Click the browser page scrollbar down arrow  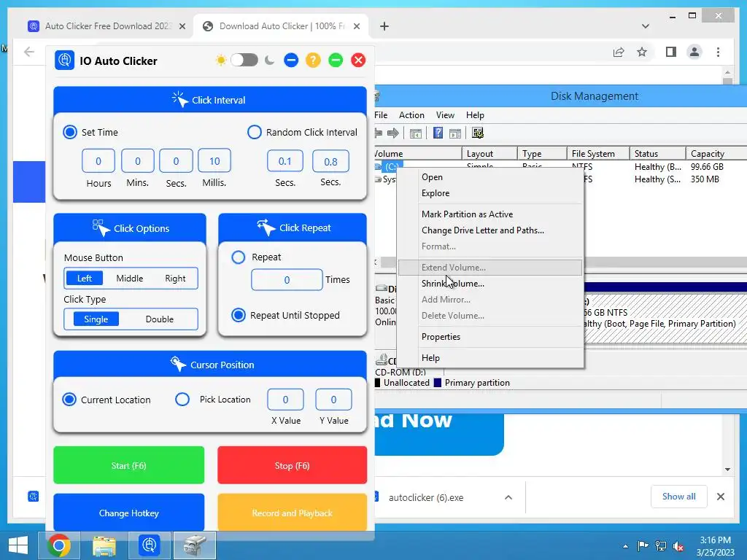point(727,469)
